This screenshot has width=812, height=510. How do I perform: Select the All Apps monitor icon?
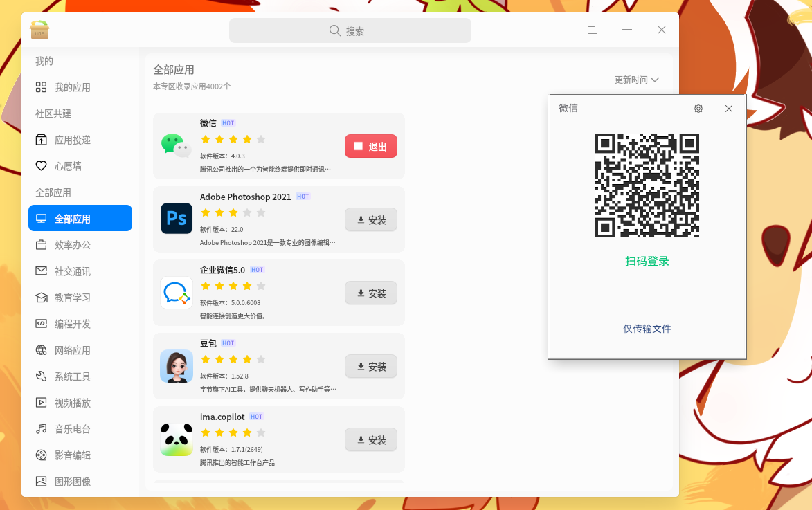point(42,219)
